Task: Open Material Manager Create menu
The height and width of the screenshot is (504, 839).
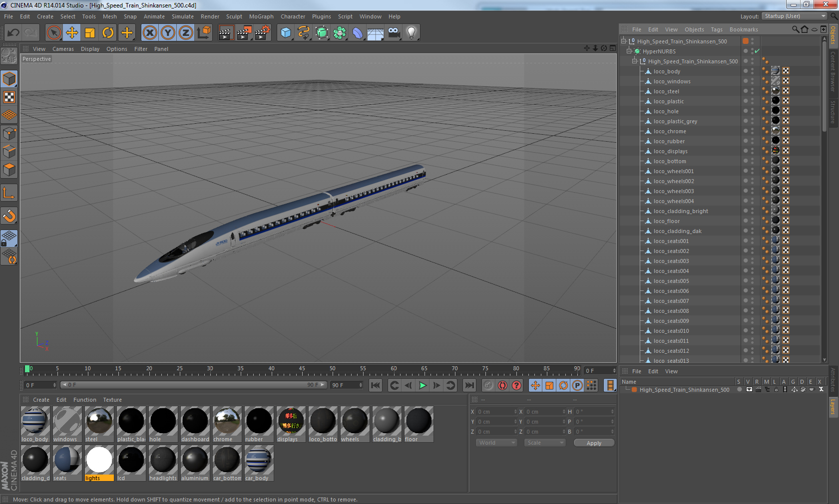Action: 41,400
